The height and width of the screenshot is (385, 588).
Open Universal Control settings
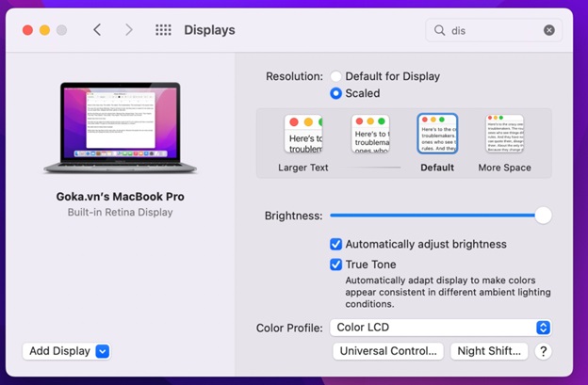[388, 351]
